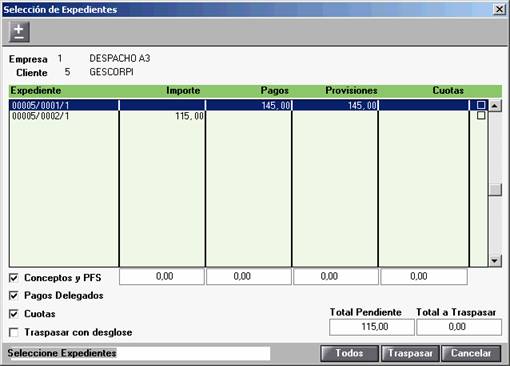Click the Cancelar button

pyautogui.click(x=471, y=353)
